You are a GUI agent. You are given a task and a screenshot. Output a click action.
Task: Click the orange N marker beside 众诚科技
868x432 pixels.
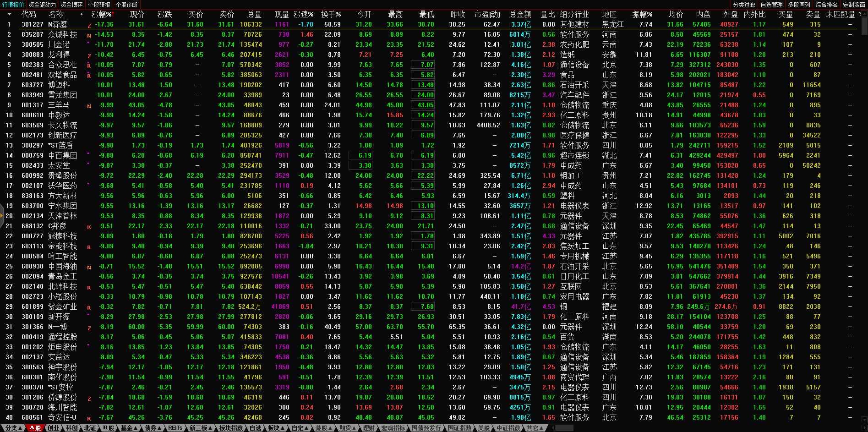[x=89, y=35]
